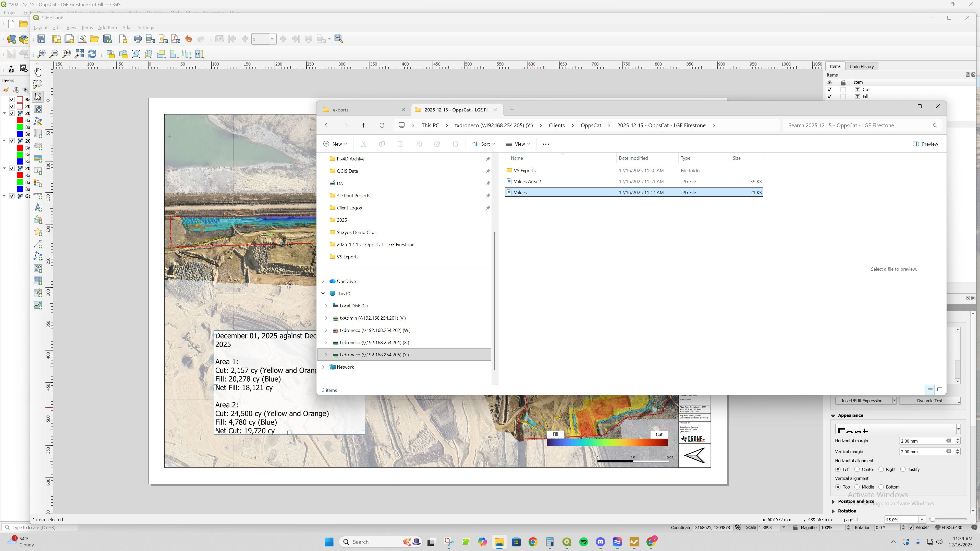Expand Network in Explorer navigation pane
This screenshot has width=980, height=551.
[x=323, y=367]
